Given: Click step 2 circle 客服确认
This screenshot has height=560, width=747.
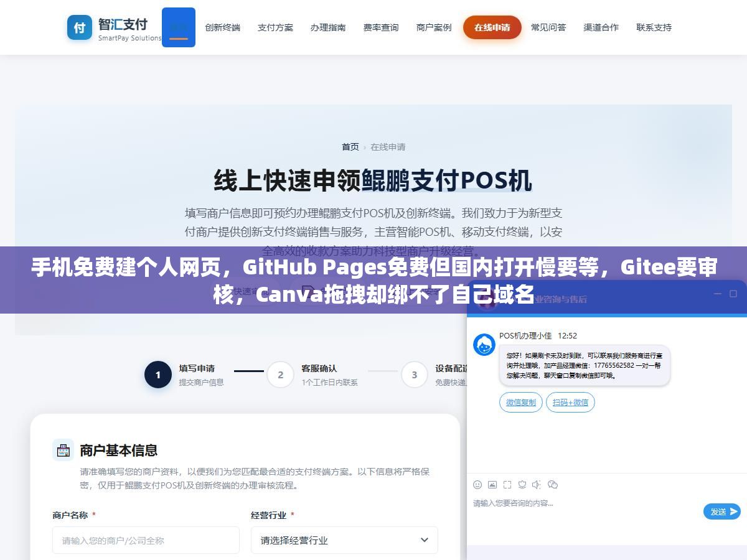Looking at the screenshot, I should pyautogui.click(x=280, y=375).
